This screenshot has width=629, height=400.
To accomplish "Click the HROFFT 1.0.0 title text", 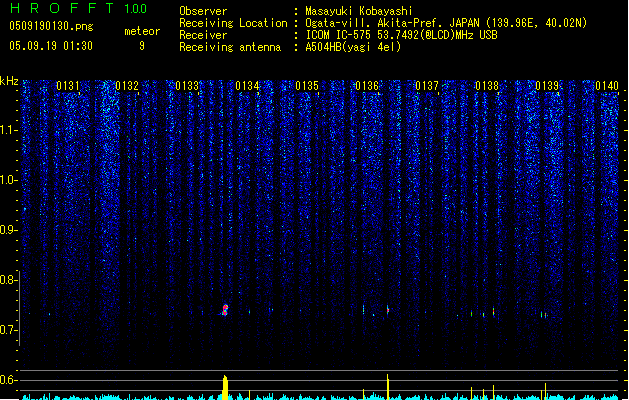I will click(78, 8).
